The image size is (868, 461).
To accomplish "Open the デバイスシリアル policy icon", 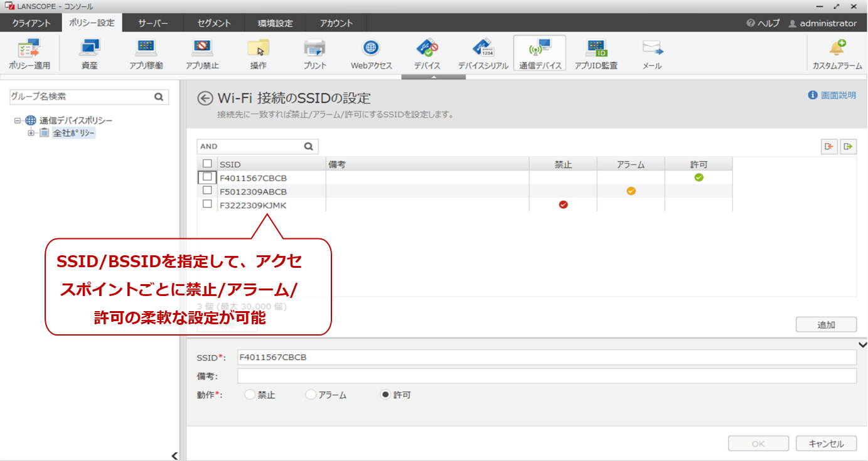I will pyautogui.click(x=483, y=54).
